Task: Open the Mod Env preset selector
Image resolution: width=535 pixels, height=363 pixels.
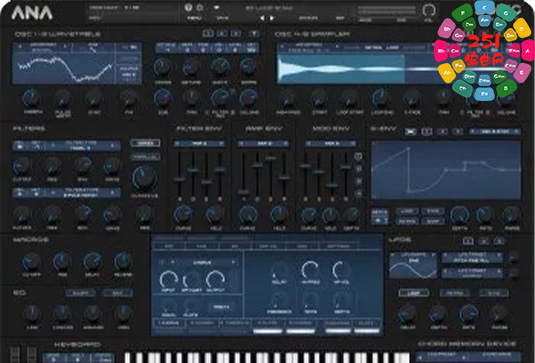Action: click(330, 144)
